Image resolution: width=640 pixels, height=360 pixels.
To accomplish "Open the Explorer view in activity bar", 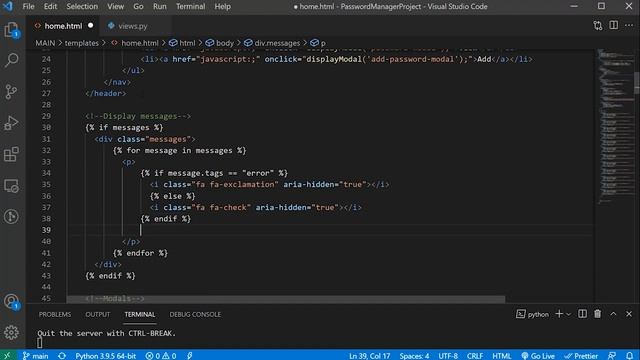I will (11, 30).
